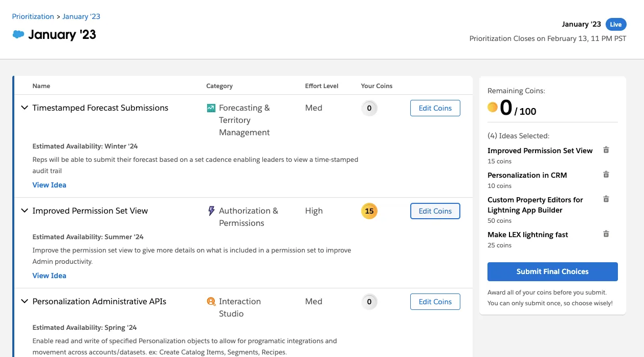Click the Your Coins column header
This screenshot has width=644, height=357.
coord(377,86)
